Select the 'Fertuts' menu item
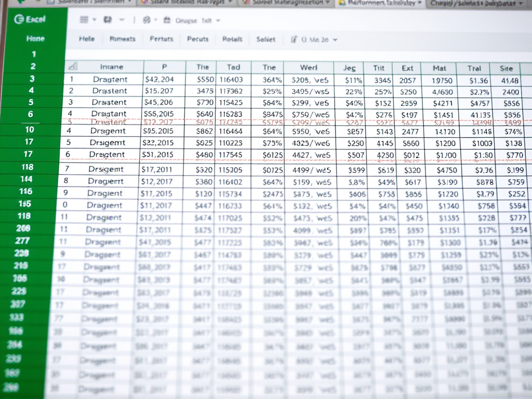This screenshot has width=532, height=399. pyautogui.click(x=161, y=39)
